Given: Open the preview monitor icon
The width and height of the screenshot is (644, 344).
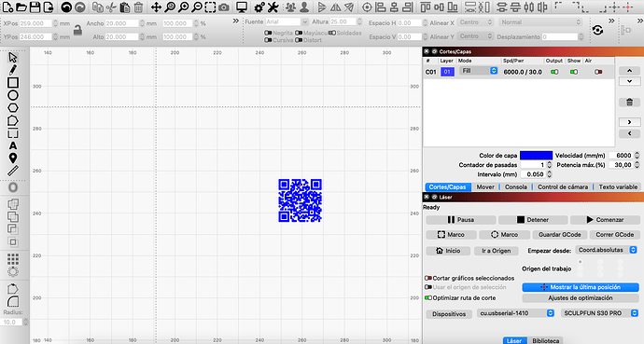Looking at the screenshot, I should (x=242, y=7).
